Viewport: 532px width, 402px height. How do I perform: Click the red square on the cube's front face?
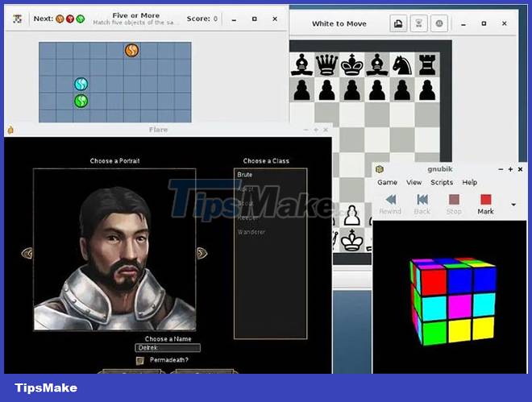point(434,281)
